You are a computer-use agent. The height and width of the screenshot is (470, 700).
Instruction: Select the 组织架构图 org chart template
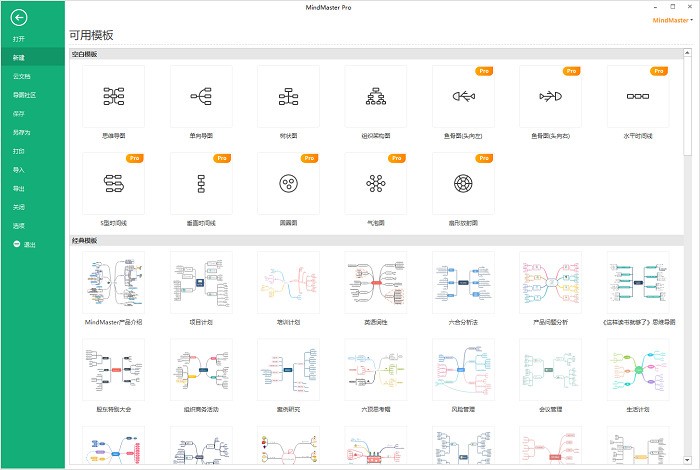pyautogui.click(x=376, y=96)
